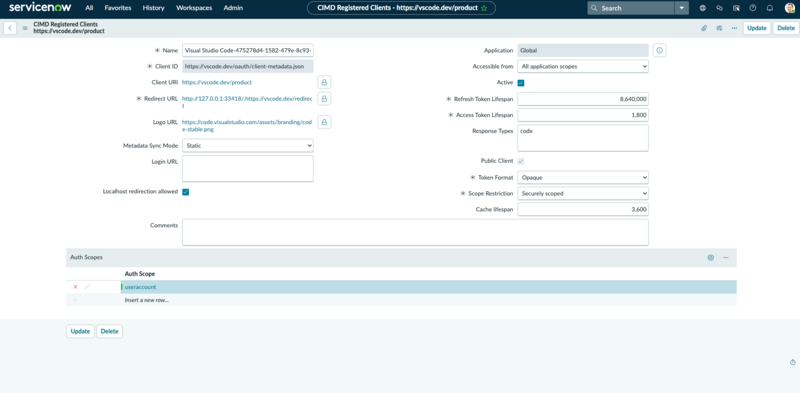Unlock the Logo URL field lock icon
Image resolution: width=800 pixels, height=393 pixels.
tap(324, 122)
